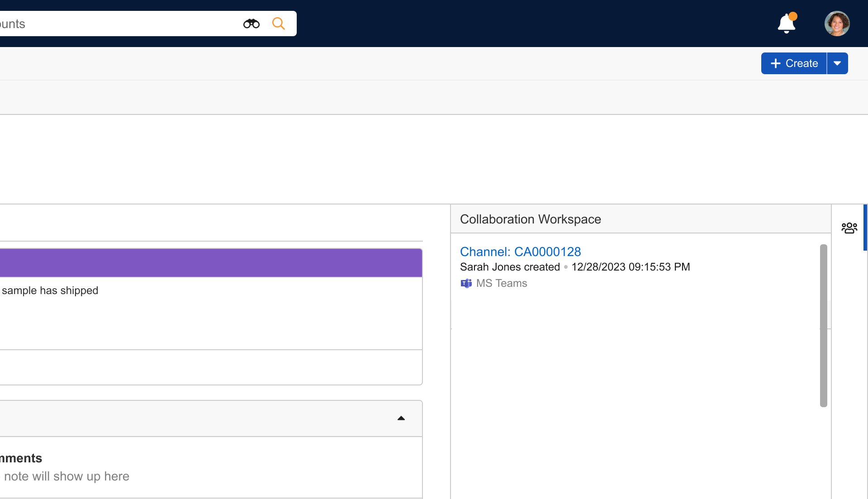Open notifications via the bell icon
The width and height of the screenshot is (868, 499).
point(787,24)
